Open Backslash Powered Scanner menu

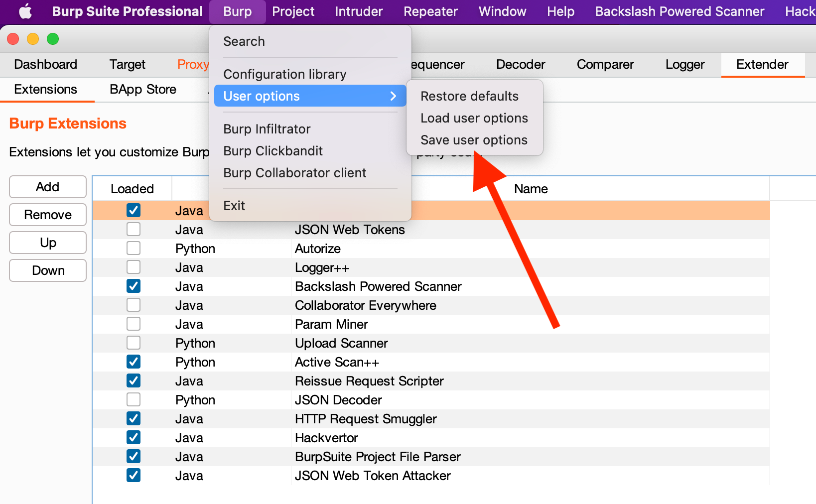pyautogui.click(x=680, y=11)
